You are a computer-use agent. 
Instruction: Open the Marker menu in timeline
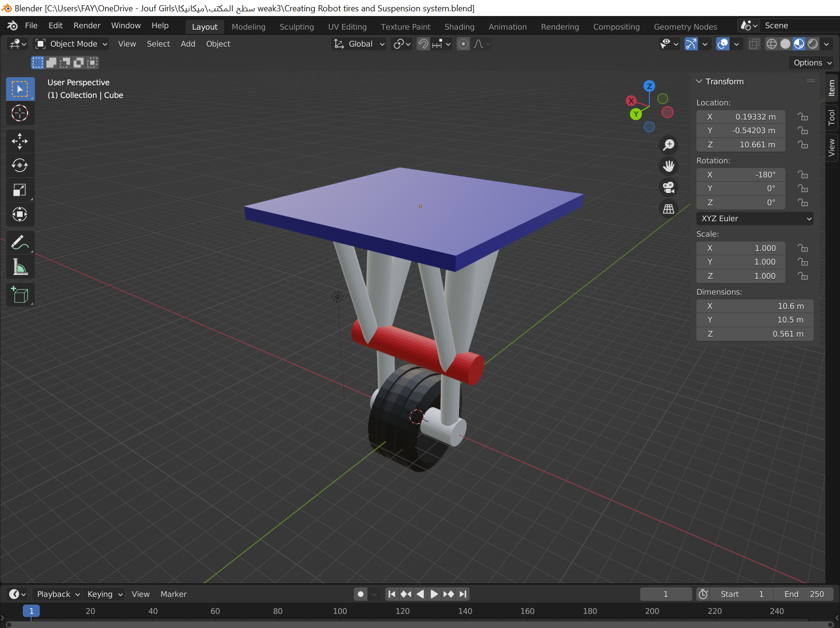(174, 594)
